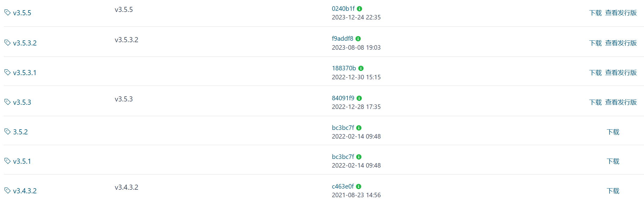Open commit 188370b

(344, 68)
